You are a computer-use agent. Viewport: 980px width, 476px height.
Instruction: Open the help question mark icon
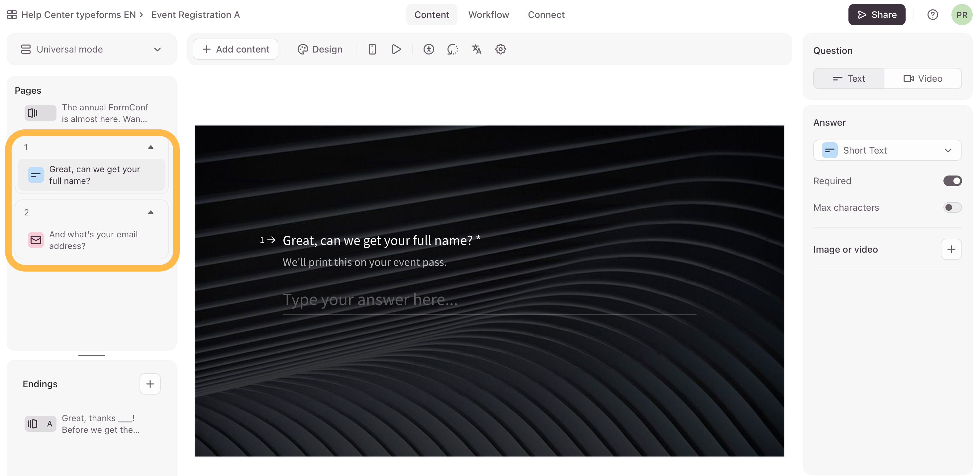pos(932,15)
